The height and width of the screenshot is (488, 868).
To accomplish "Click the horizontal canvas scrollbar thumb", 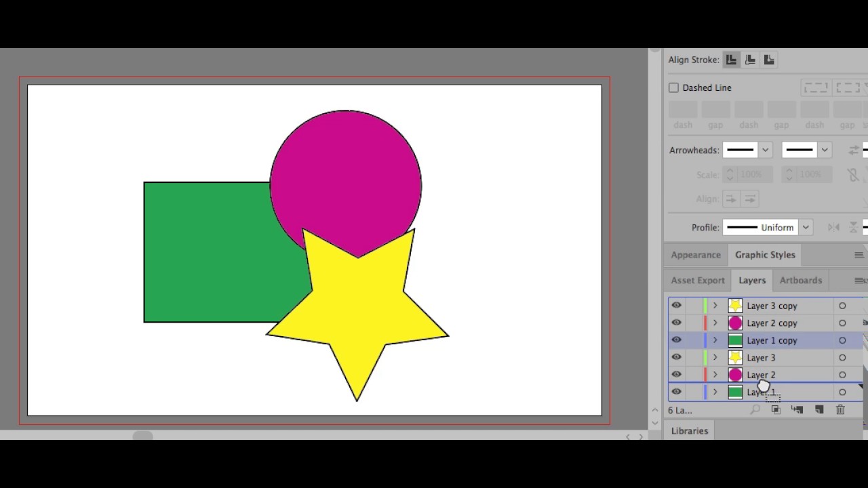I will [142, 435].
